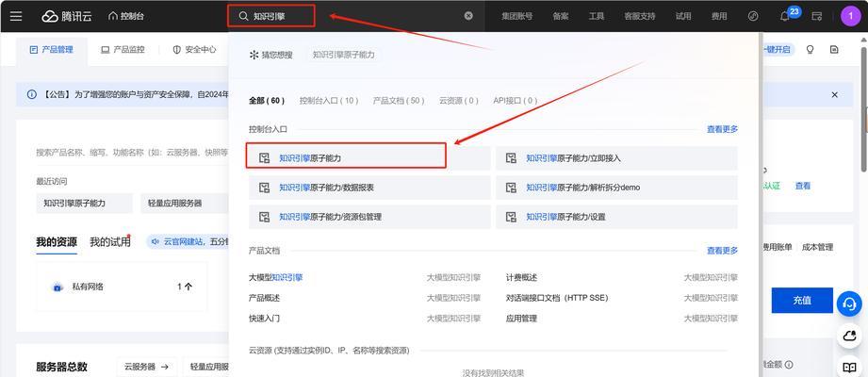Screen dimensions: 868x377
Task: Click the product search field placeholder
Action: point(132,153)
